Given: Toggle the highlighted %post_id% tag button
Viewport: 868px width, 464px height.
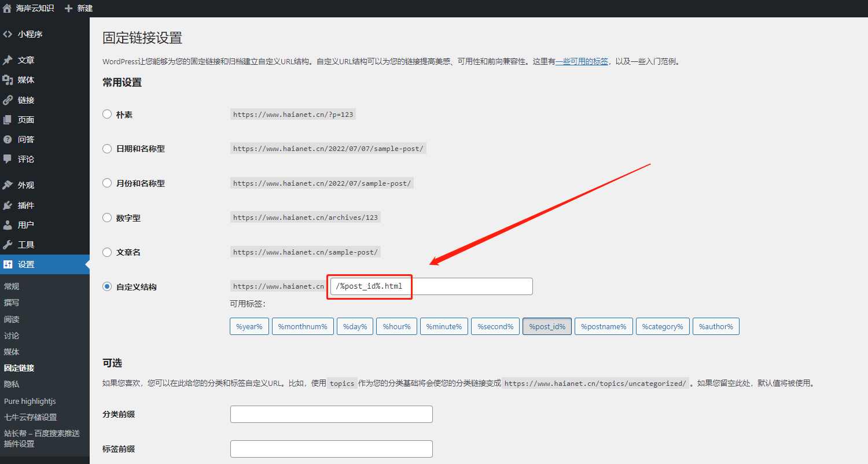Looking at the screenshot, I should coord(547,326).
